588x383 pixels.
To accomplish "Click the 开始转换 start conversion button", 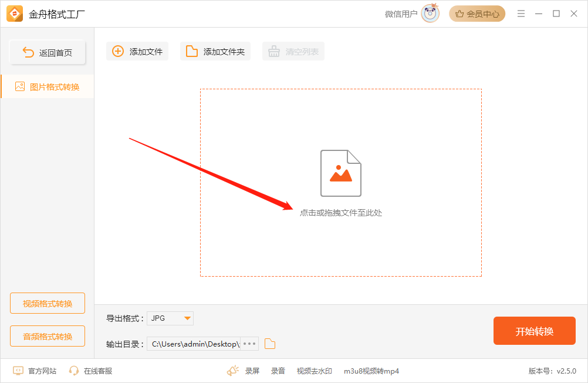I will 534,331.
